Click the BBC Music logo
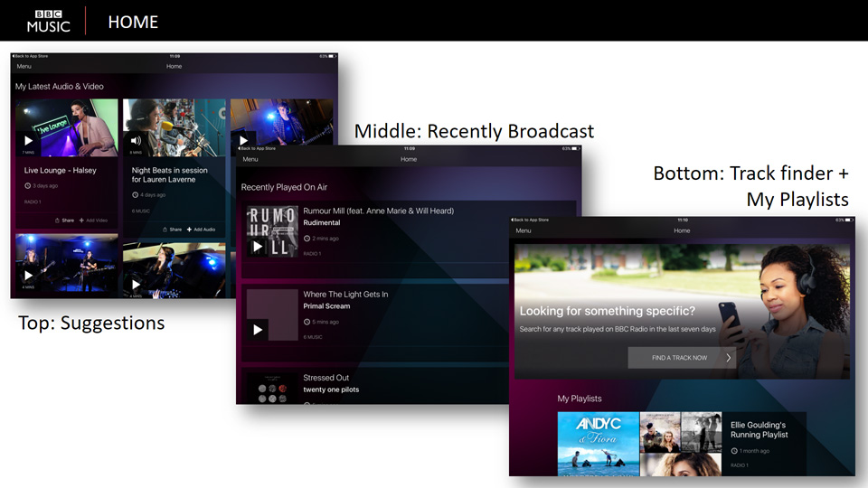This screenshot has width=868, height=488. [49, 21]
